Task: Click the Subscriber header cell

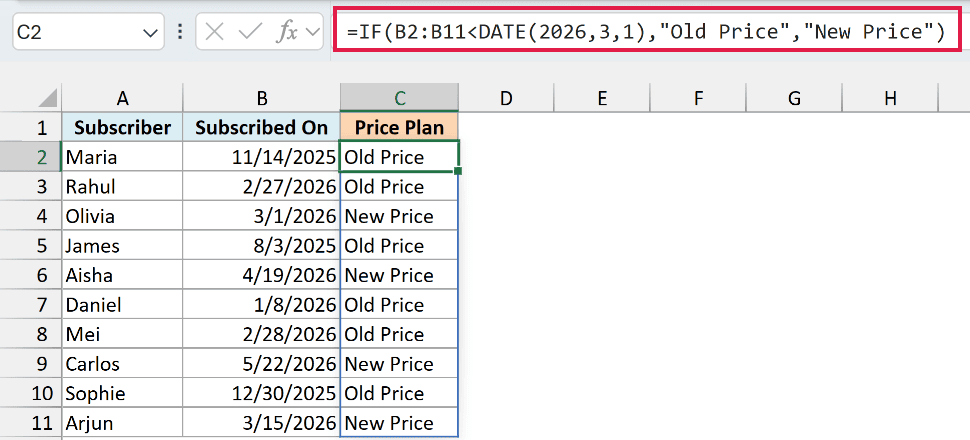Action: point(122,127)
